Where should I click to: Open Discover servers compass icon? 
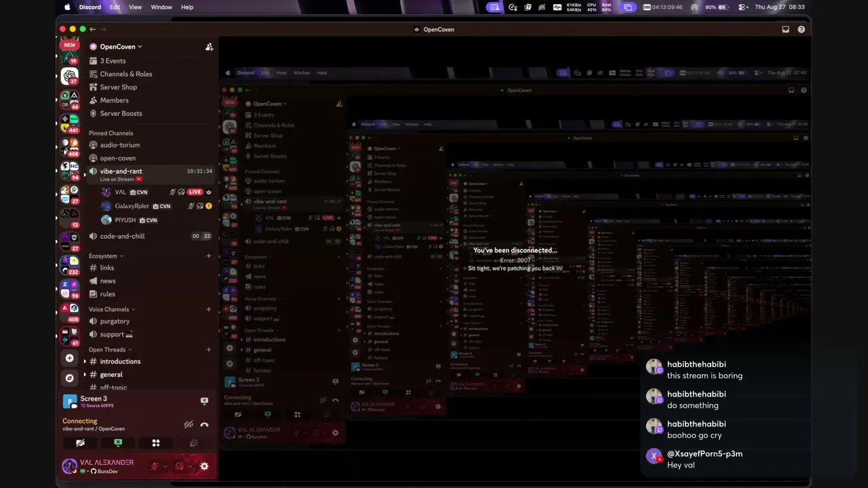pos(69,378)
